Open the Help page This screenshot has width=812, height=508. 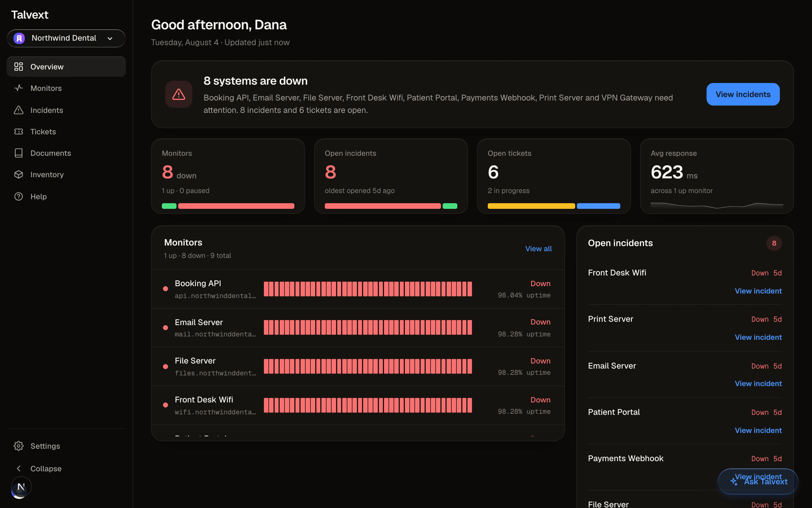pos(66,196)
